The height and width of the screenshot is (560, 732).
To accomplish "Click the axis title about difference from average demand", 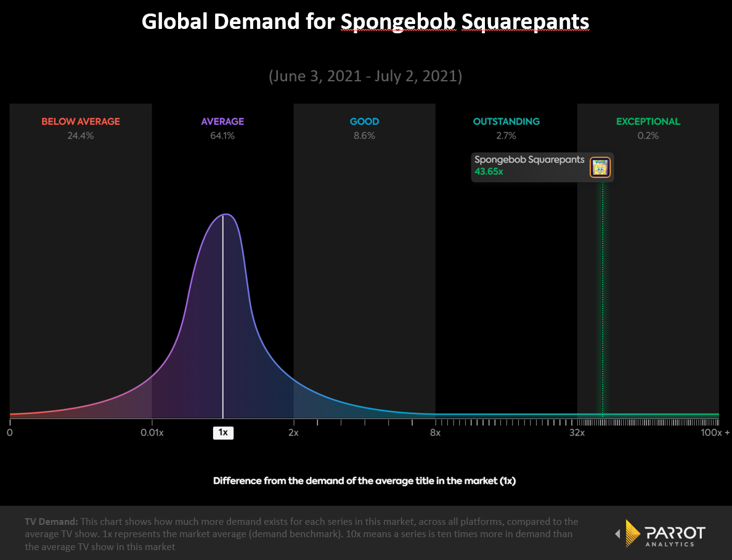I will point(365,481).
